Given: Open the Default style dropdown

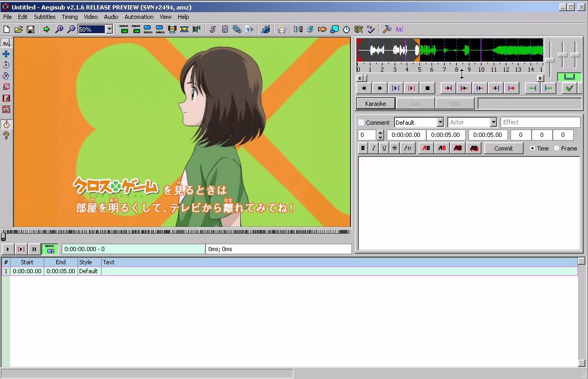Looking at the screenshot, I should [440, 123].
